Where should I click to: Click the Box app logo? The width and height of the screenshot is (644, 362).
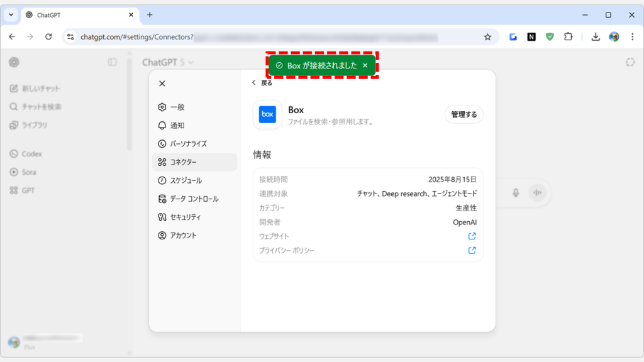pos(267,114)
